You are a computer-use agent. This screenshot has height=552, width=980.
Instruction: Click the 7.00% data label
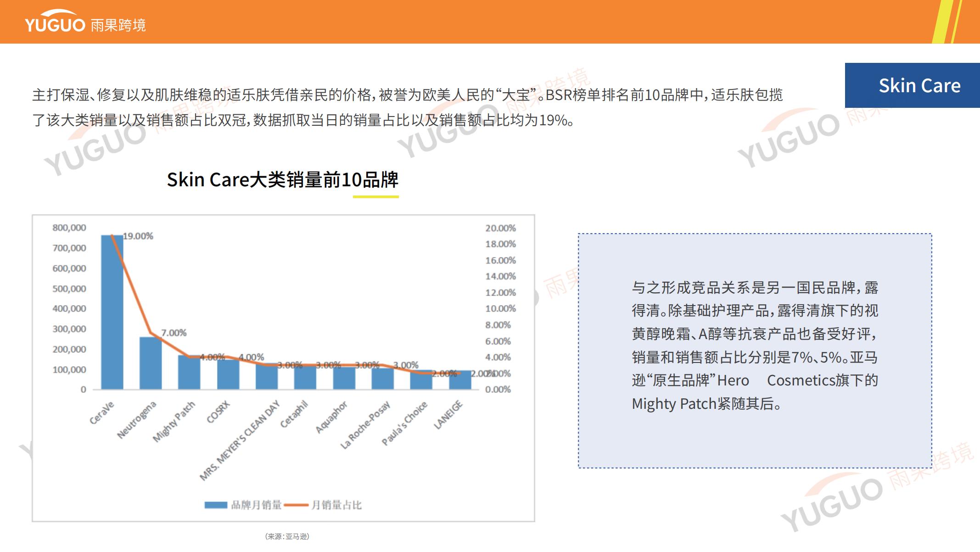click(x=174, y=333)
